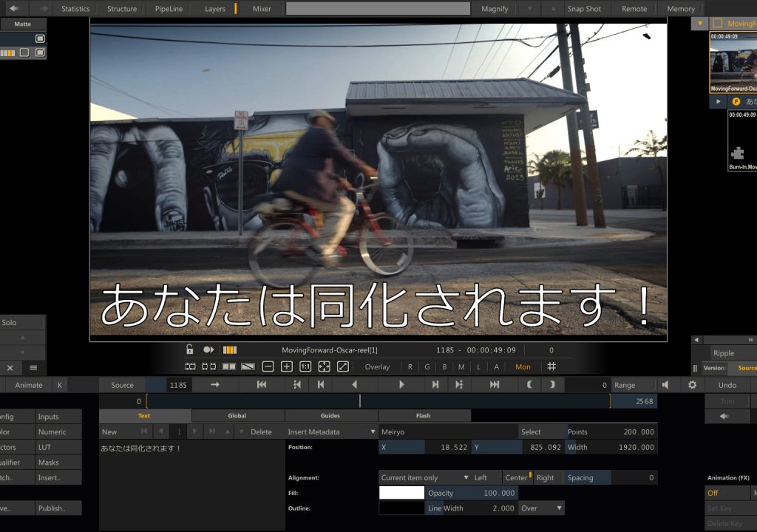Jump to the last frame
The image size is (757, 532).
click(495, 385)
